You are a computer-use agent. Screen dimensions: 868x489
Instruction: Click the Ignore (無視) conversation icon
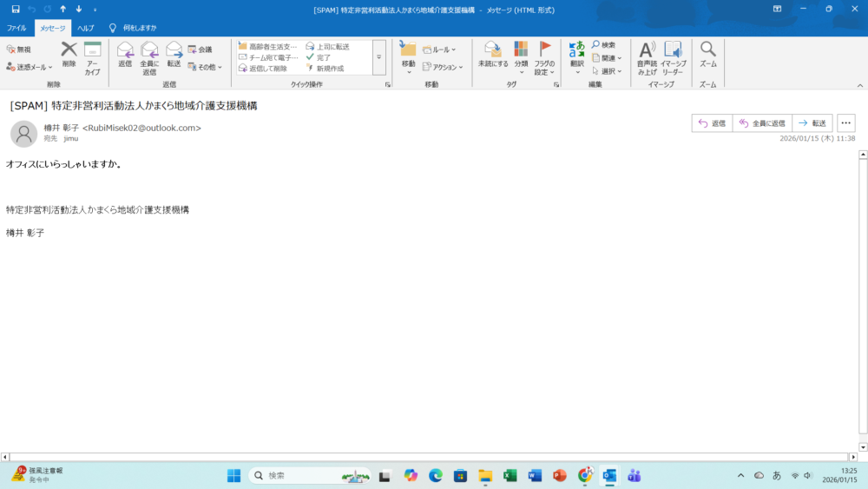pos(18,50)
